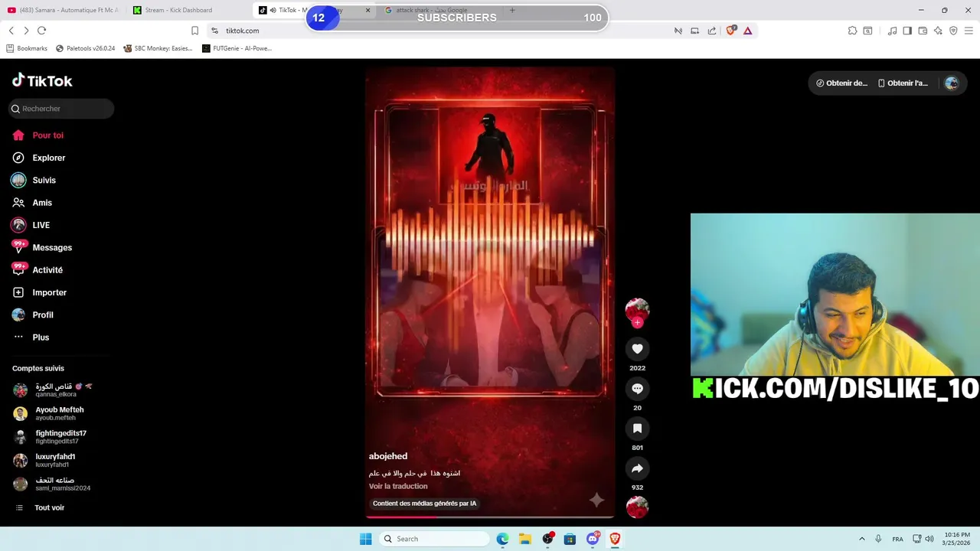
Task: Open File Explorer from taskbar
Action: [525, 539]
